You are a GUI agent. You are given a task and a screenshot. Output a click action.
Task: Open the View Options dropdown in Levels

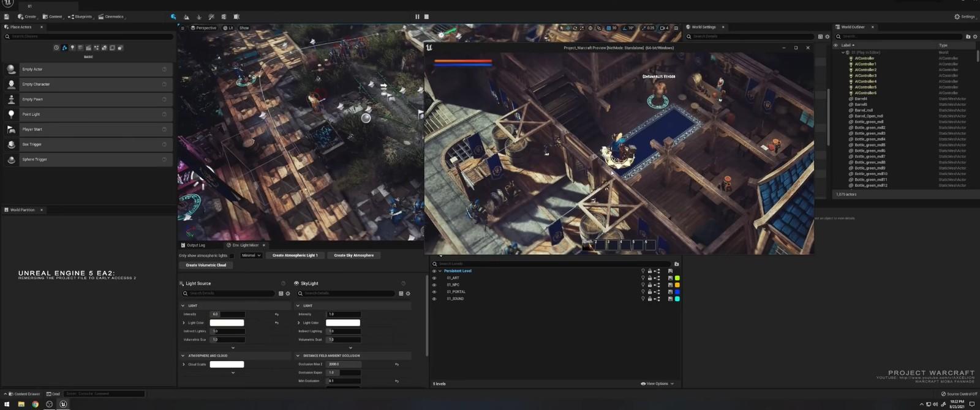(657, 384)
